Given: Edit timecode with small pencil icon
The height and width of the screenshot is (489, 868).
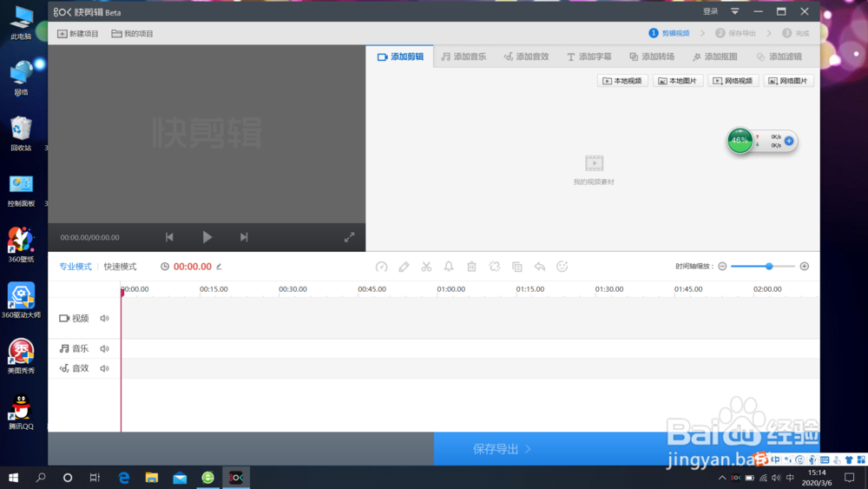Looking at the screenshot, I should click(220, 267).
